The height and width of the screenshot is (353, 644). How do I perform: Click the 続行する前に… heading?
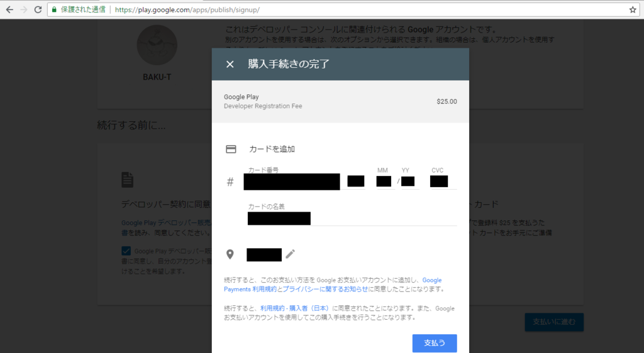coord(131,125)
